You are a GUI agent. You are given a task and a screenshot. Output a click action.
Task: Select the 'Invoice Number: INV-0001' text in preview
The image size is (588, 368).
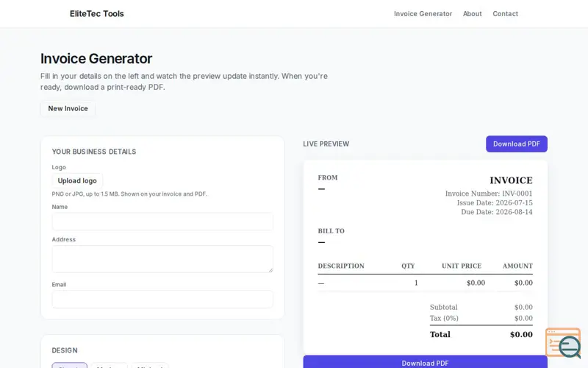[489, 194]
